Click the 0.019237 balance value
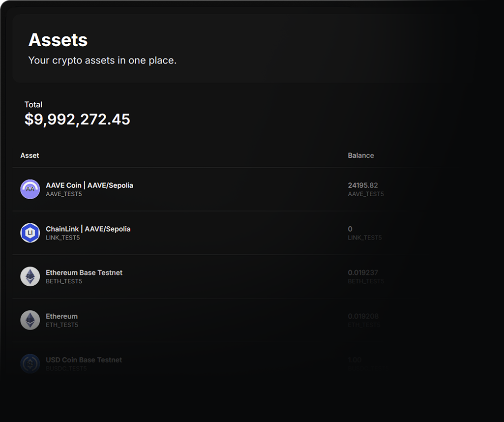 363,272
